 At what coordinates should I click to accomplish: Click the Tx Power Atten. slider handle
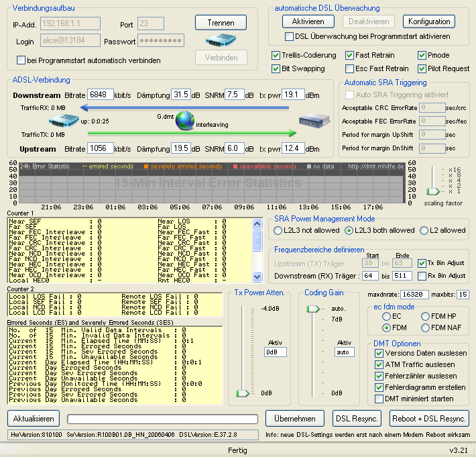point(242,393)
